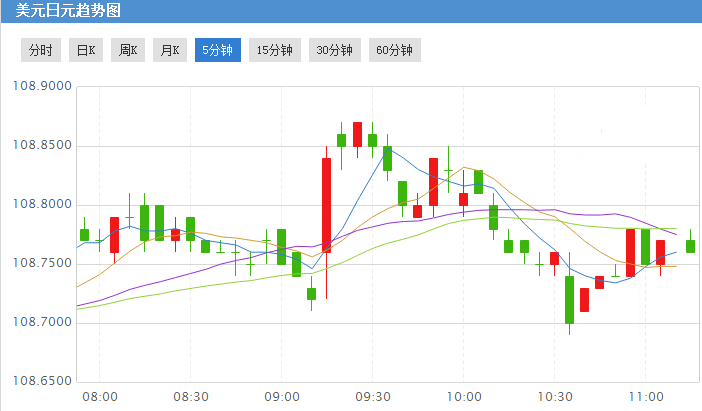
Task: Click the 108.6500 label on price axis
Action: 40,381
